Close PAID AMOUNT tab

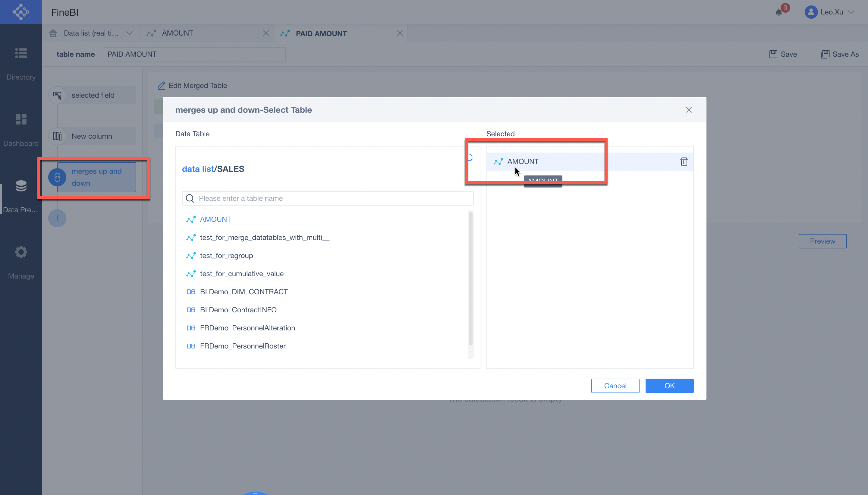[400, 33]
